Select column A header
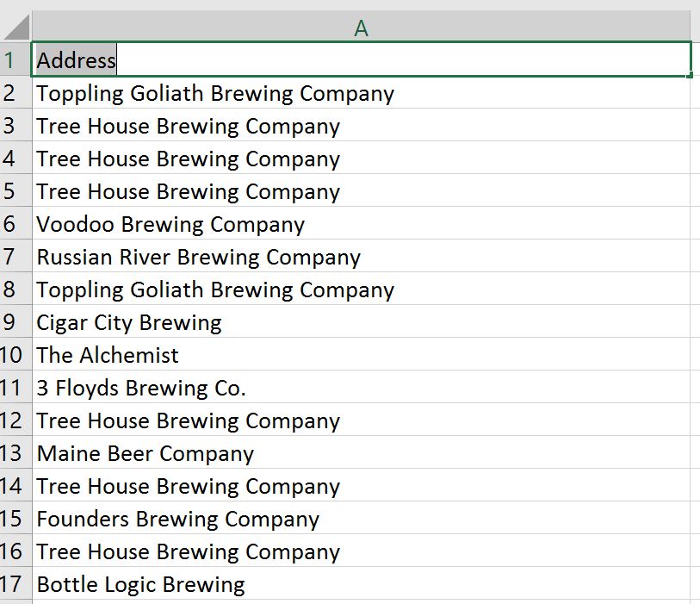The height and width of the screenshot is (604, 700). [361, 28]
